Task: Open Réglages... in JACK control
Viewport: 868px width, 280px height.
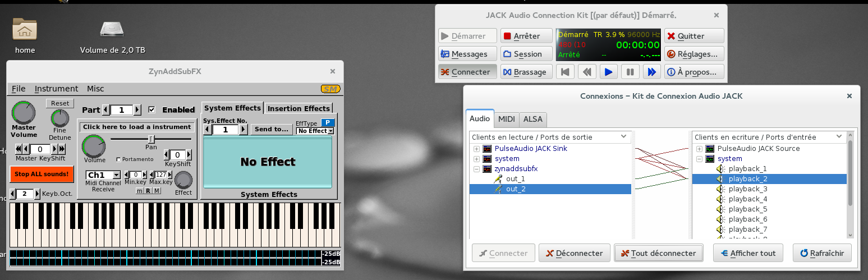Action: (x=694, y=54)
